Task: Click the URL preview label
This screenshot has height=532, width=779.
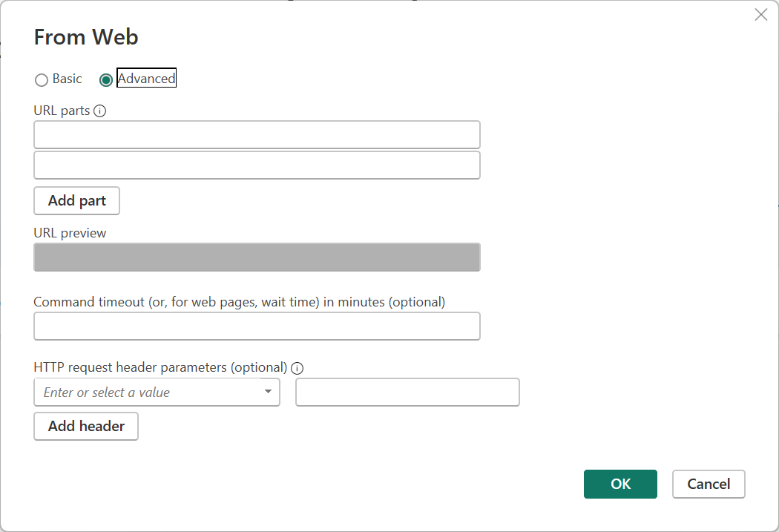Action: 70,233
